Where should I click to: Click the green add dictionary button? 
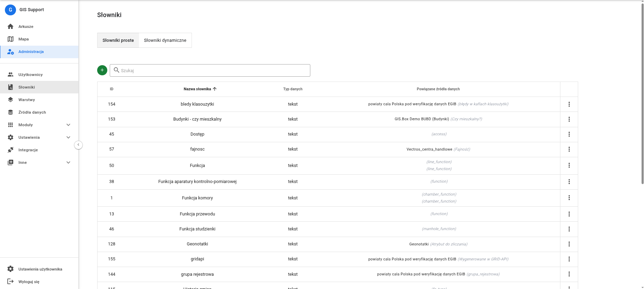click(102, 70)
